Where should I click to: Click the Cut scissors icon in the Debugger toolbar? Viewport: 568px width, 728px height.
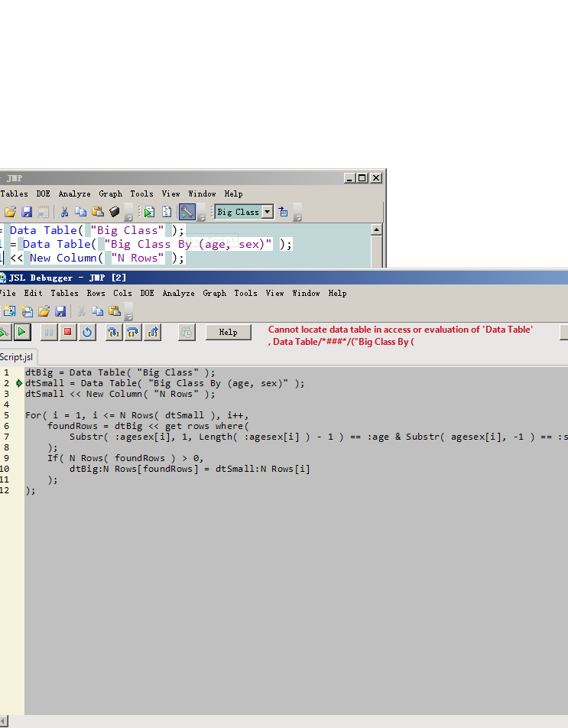click(81, 311)
